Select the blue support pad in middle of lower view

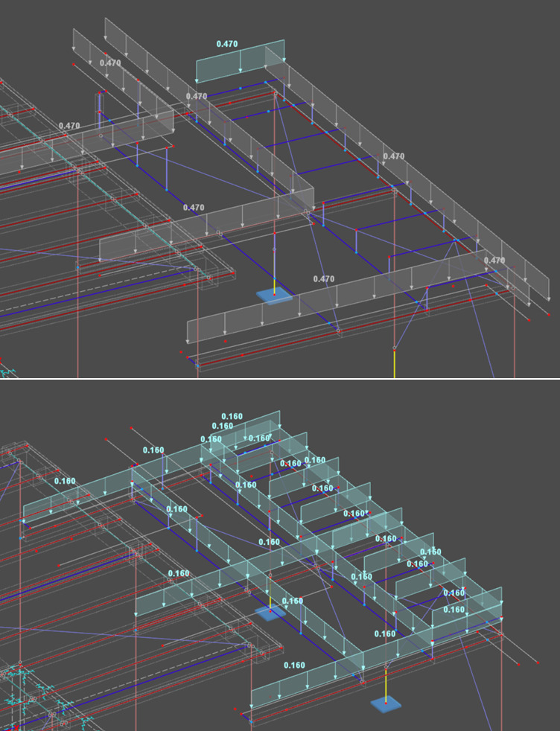268,612
